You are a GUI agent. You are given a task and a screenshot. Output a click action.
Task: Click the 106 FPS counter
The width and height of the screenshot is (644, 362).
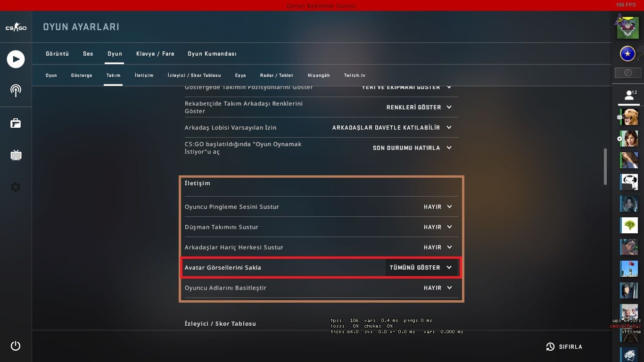coord(626,5)
